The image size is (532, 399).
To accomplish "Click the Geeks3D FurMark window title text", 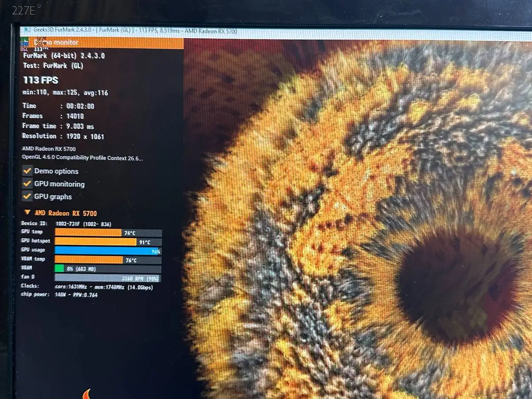I will tap(135, 31).
